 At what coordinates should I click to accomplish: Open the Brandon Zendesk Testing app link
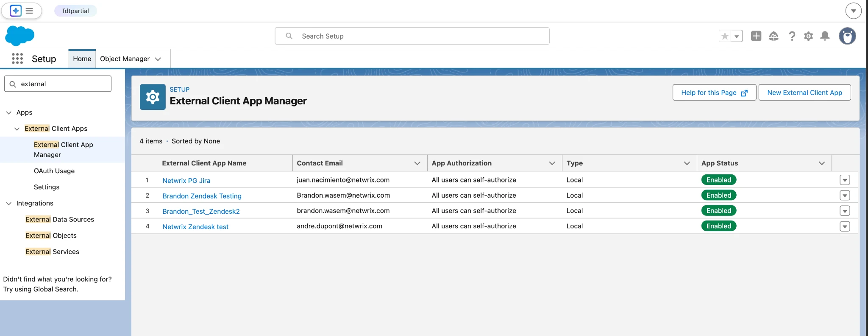coord(202,196)
